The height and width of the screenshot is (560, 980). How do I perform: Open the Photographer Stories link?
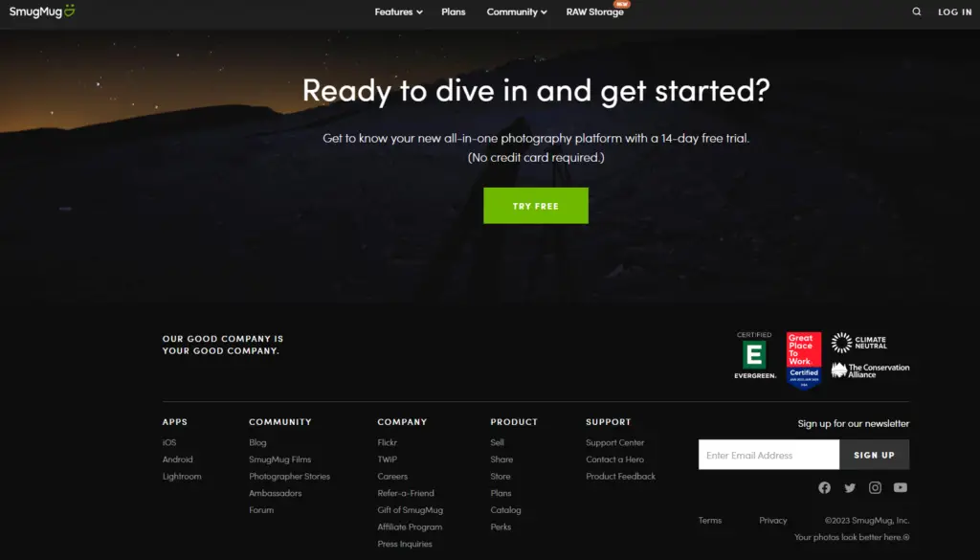289,477
